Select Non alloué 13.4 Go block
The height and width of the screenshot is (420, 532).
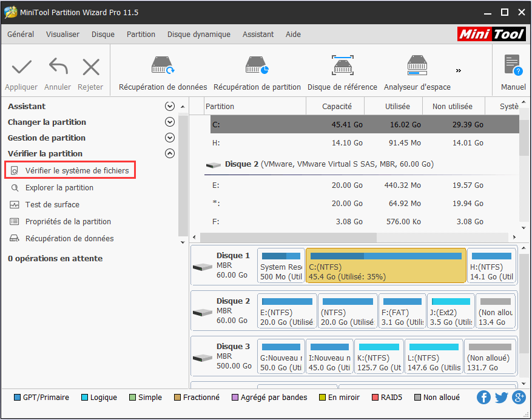pyautogui.click(x=496, y=312)
